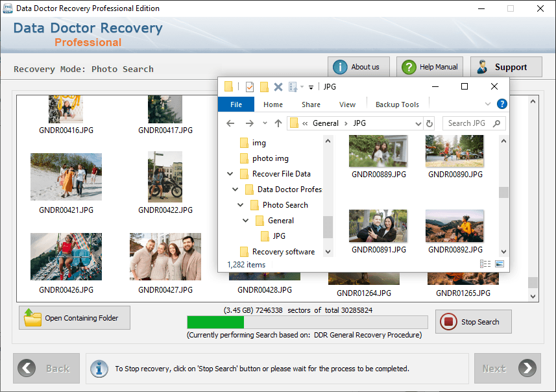
Task: Open the rename icon dropdown arrow in title bar
Action: click(x=302, y=86)
